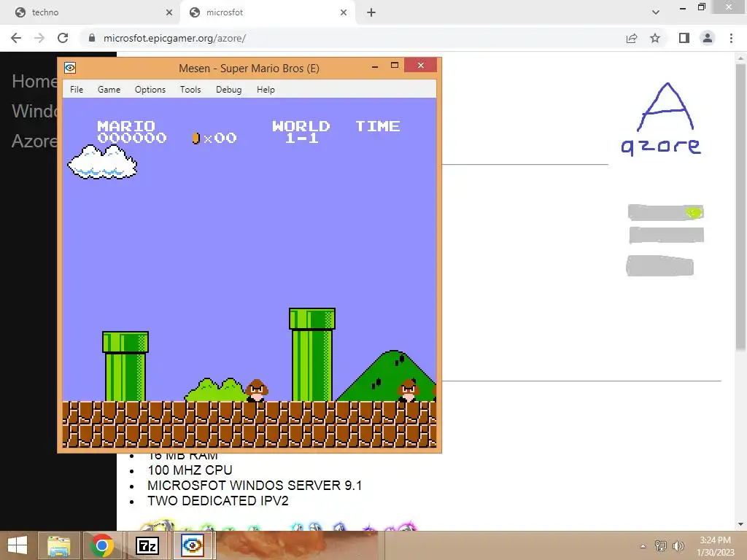Bookmark this page with the star

tap(655, 38)
